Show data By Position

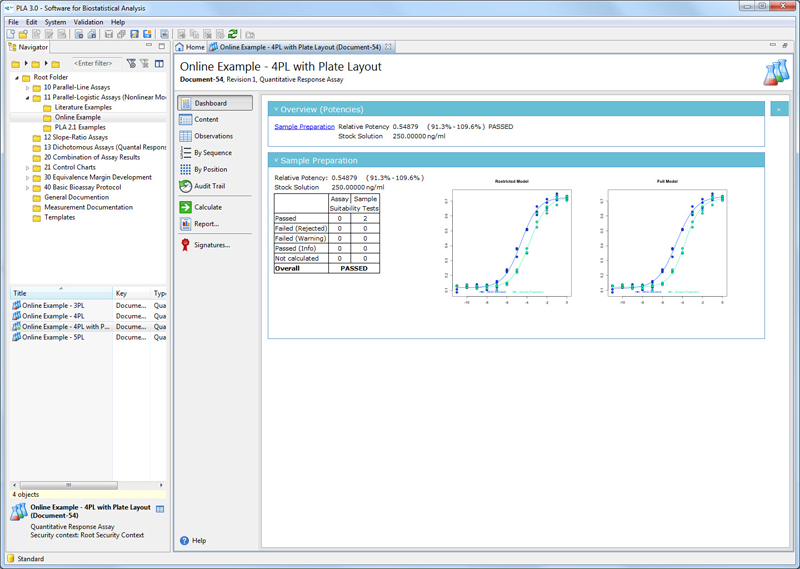(204, 169)
